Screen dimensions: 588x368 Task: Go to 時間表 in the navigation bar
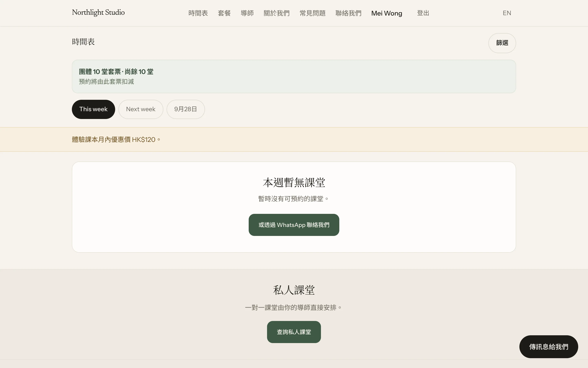[x=198, y=13]
